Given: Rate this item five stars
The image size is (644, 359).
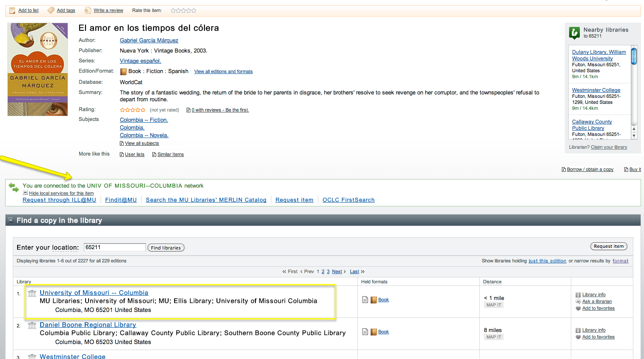Looking at the screenshot, I should point(194,10).
